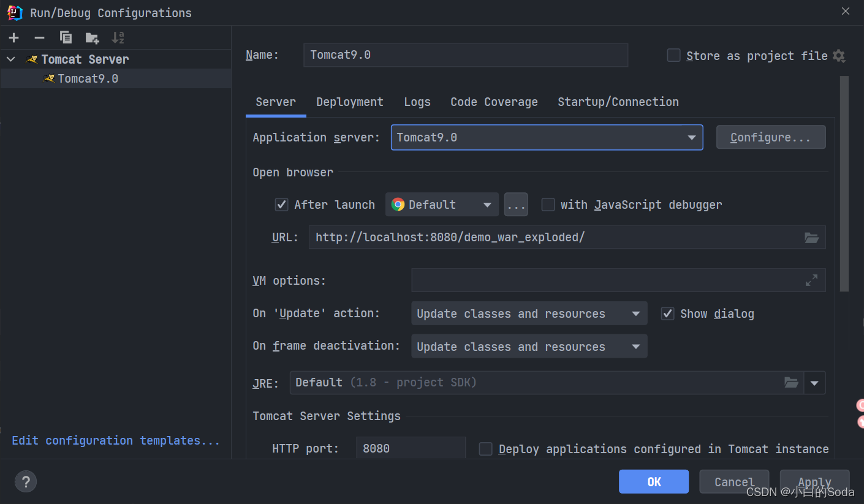The width and height of the screenshot is (864, 504).
Task: Close the Run/Debug Configurations dialog
Action: pyautogui.click(x=846, y=11)
